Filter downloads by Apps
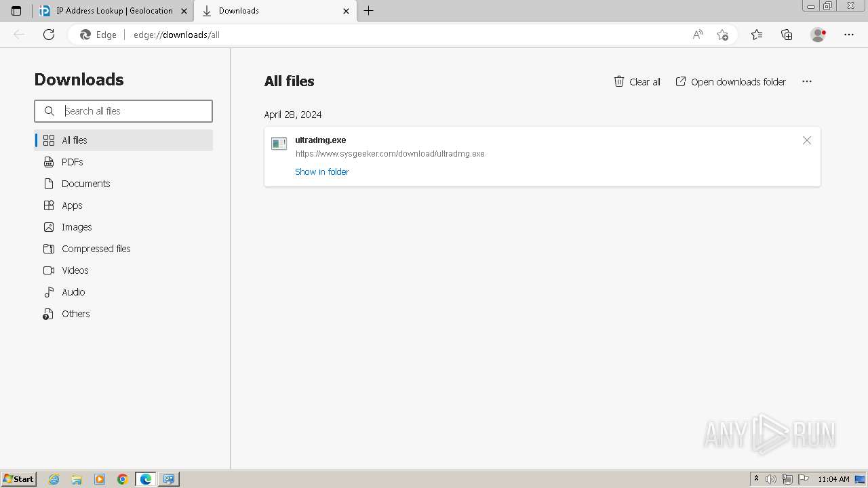 [123, 205]
